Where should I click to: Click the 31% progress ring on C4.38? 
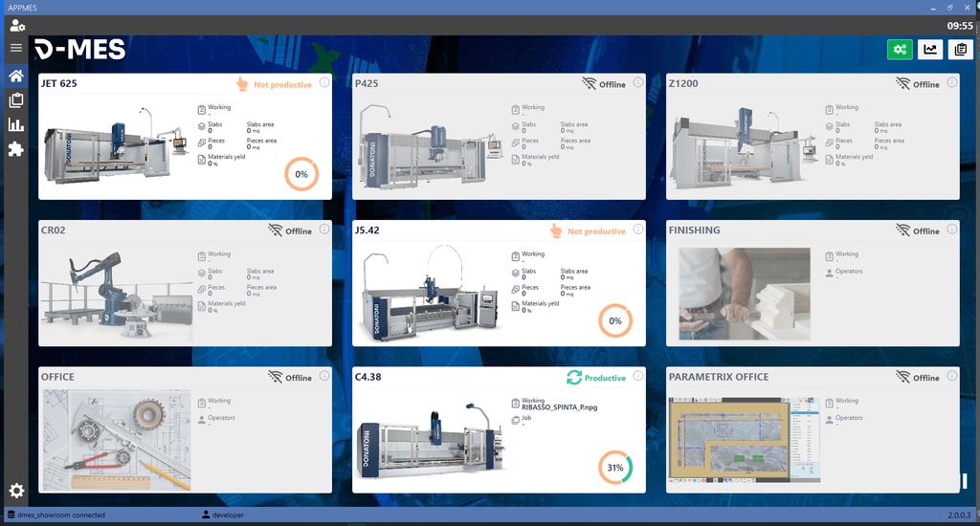(x=615, y=468)
